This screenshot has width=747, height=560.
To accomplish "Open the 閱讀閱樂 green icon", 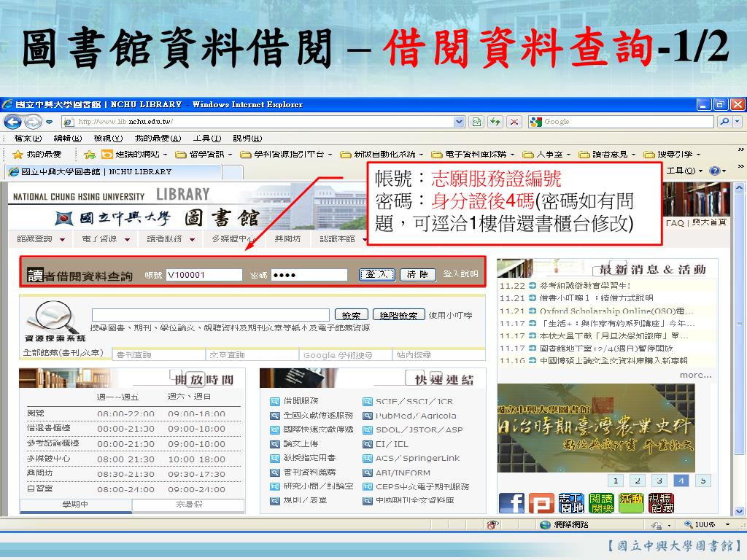I will [x=601, y=503].
